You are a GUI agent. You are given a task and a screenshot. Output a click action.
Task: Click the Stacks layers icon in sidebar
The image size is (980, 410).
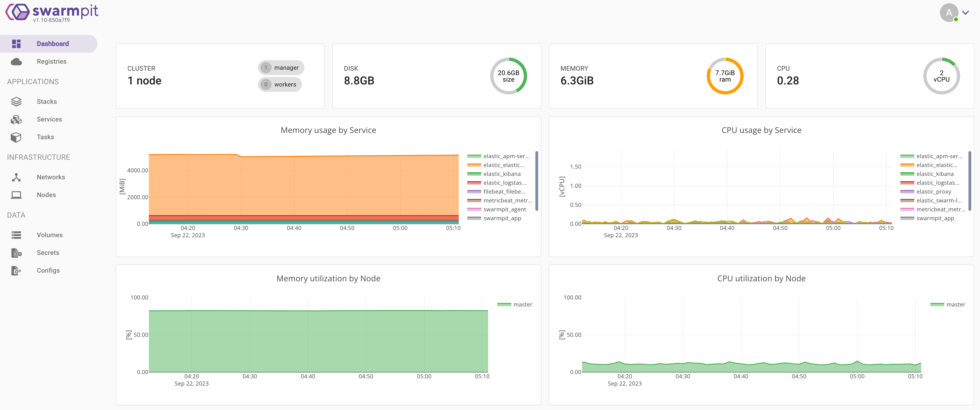click(16, 101)
